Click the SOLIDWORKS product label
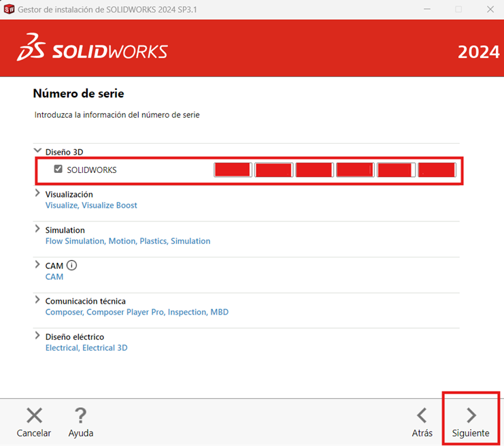This screenshot has width=504, height=446. point(92,170)
